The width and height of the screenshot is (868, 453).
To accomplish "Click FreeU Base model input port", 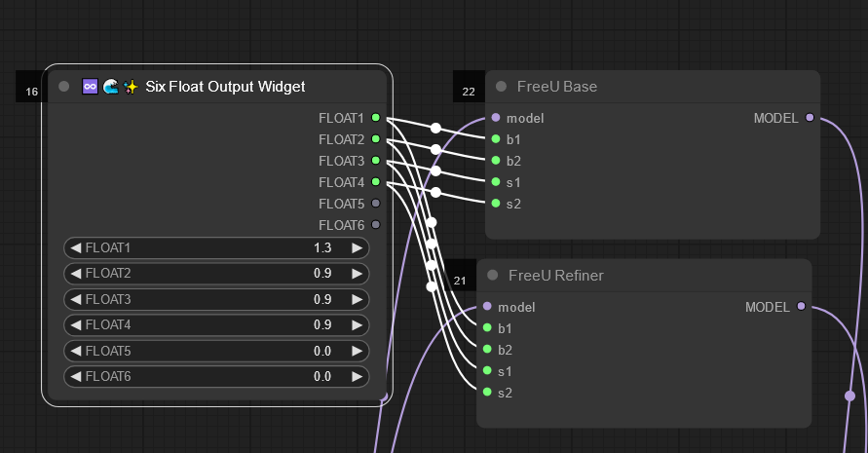I will pyautogui.click(x=496, y=118).
